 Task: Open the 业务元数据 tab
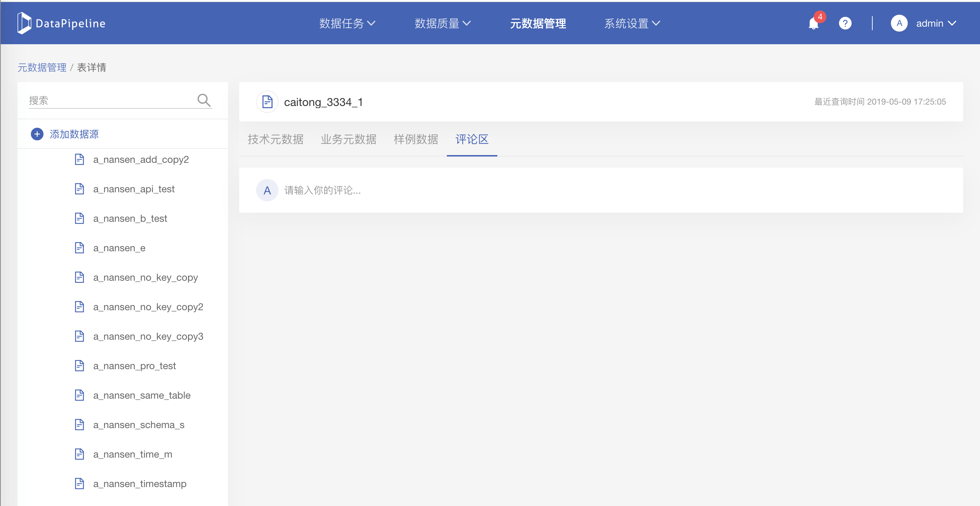coord(348,139)
